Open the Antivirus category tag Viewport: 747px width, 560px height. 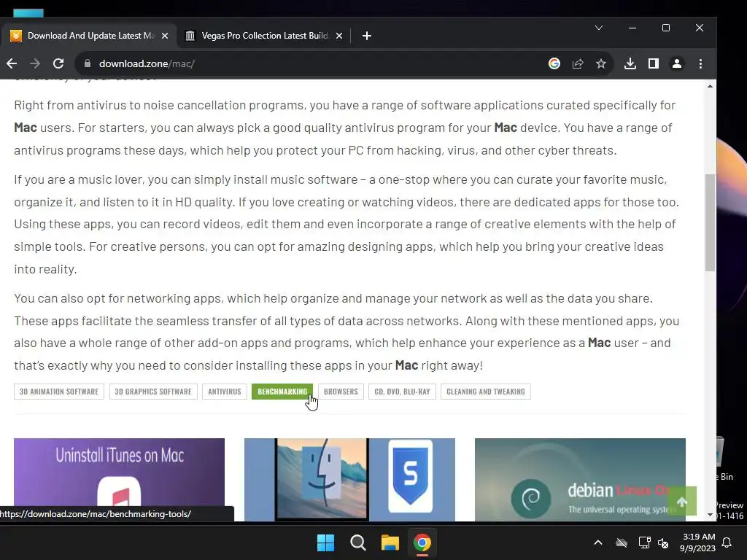[x=225, y=392]
